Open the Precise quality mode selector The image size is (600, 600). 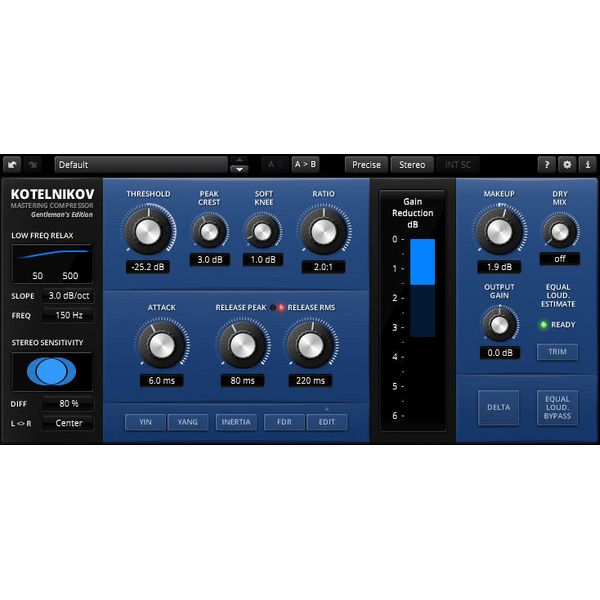(x=366, y=164)
